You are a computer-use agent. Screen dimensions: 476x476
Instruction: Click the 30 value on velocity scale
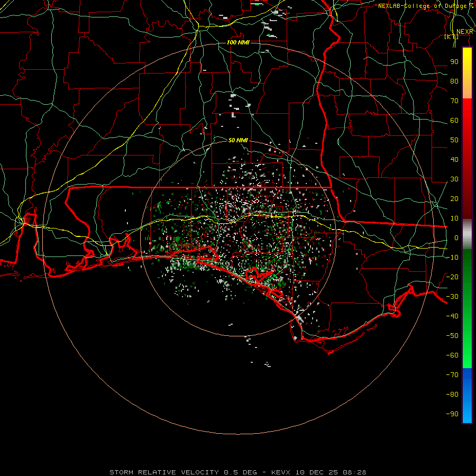[x=454, y=179]
